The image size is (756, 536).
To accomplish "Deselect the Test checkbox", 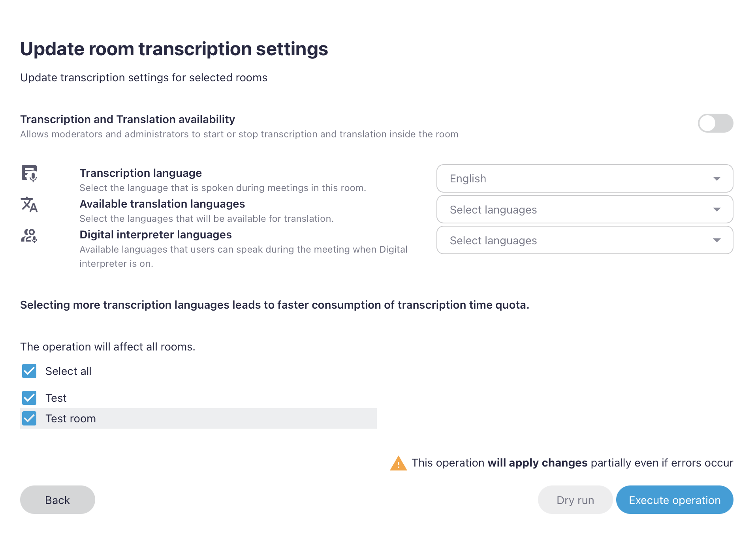I will pyautogui.click(x=29, y=398).
